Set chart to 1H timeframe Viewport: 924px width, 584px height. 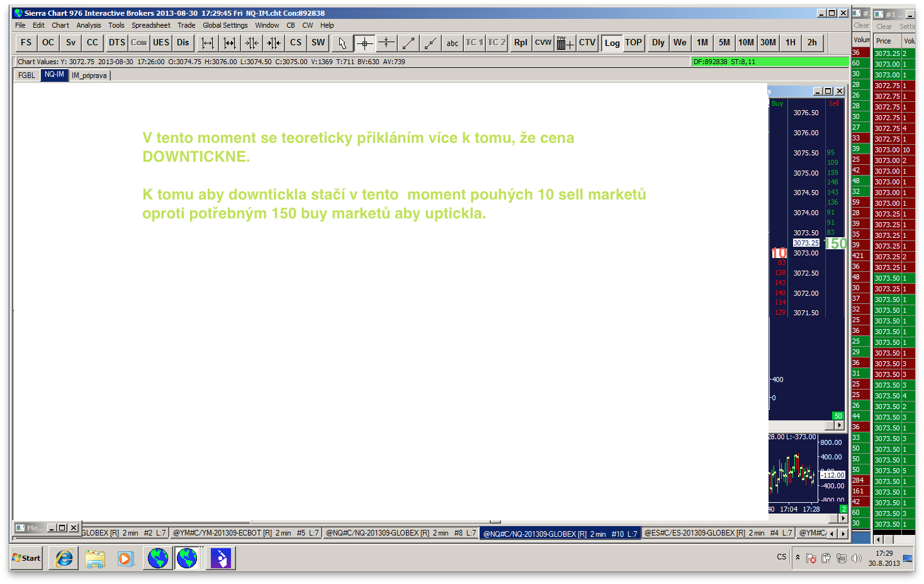coord(791,43)
